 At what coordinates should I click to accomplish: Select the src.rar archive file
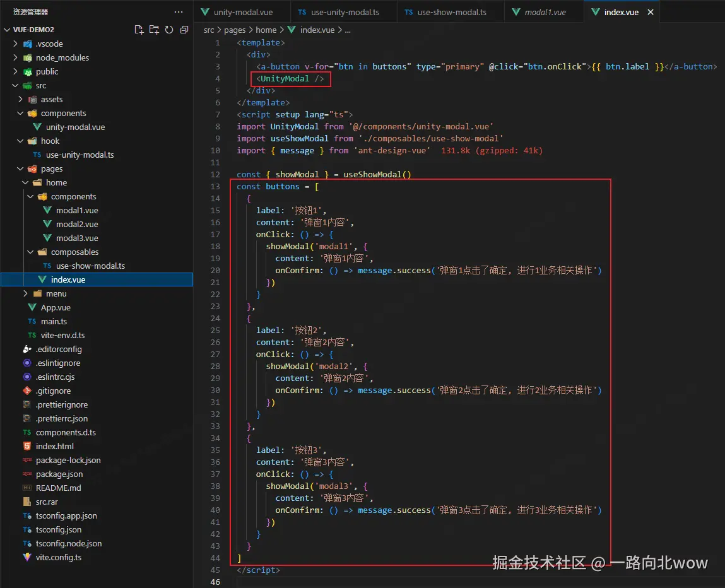pos(97,502)
